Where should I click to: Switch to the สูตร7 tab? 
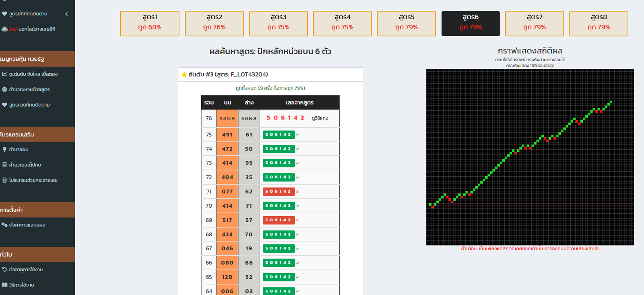[535, 23]
